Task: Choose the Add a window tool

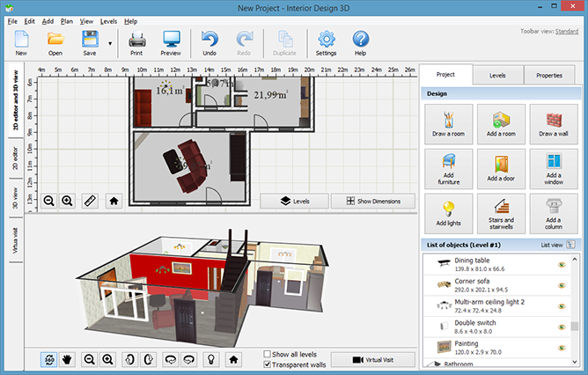Action: (x=554, y=169)
